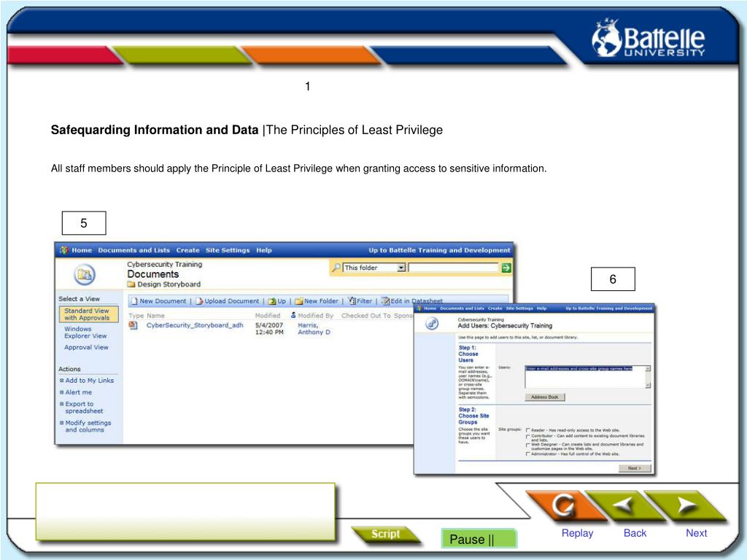
Task: Click the round icon in Add Users window
Action: coord(432,324)
